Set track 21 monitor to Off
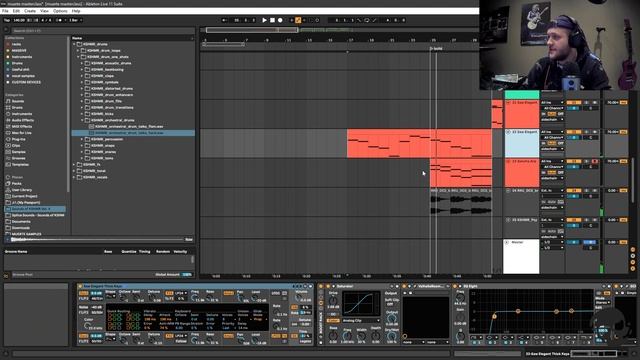 [560, 114]
